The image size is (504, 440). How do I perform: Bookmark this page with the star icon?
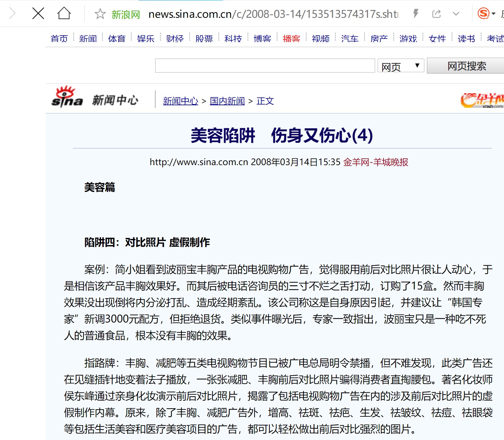[100, 14]
